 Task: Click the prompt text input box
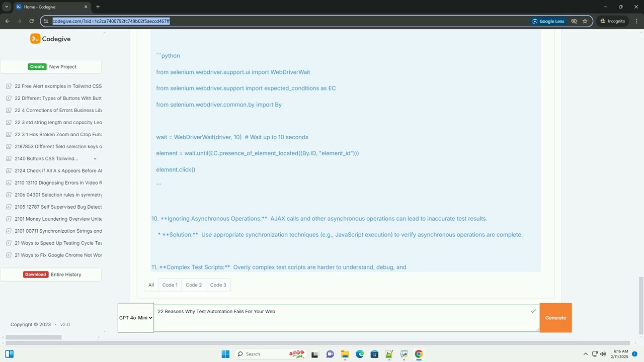pyautogui.click(x=346, y=318)
